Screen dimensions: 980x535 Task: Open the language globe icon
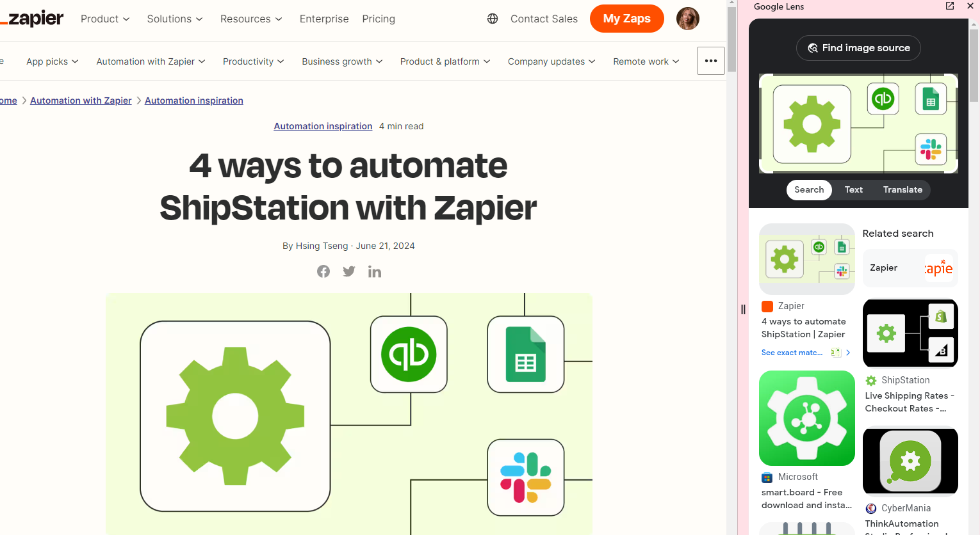pyautogui.click(x=493, y=19)
